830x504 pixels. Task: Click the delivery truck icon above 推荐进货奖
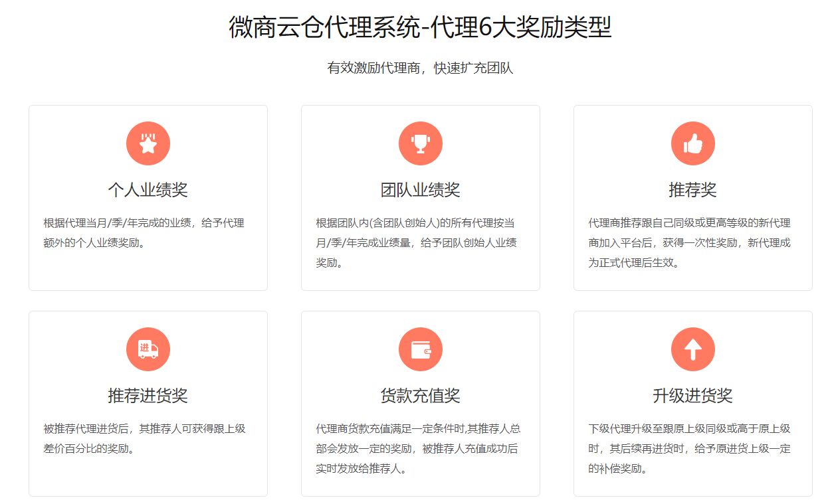148,349
